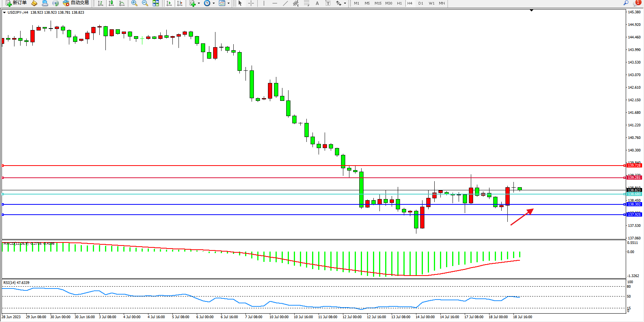Select the text label tool

tap(328, 3)
